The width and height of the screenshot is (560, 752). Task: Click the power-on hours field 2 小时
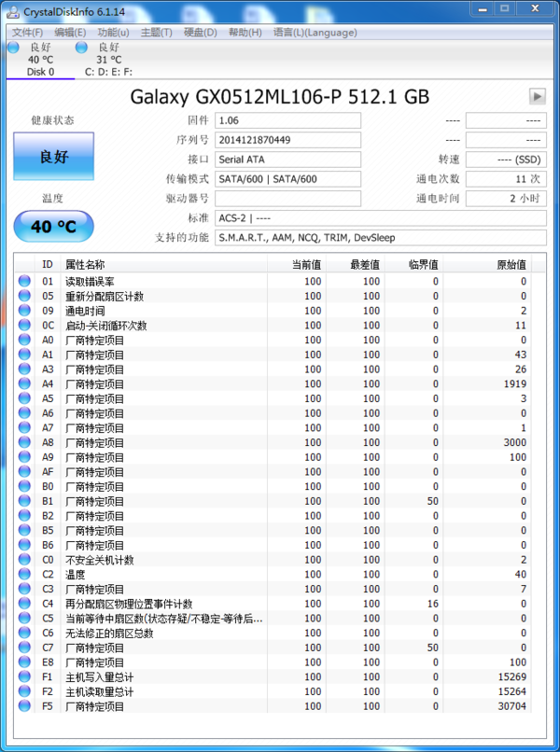click(506, 199)
